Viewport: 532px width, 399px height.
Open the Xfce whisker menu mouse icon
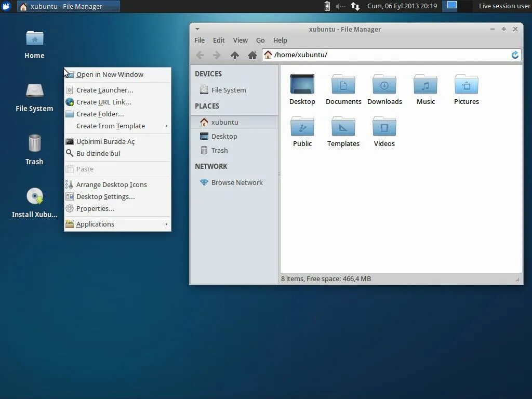pyautogui.click(x=6, y=6)
